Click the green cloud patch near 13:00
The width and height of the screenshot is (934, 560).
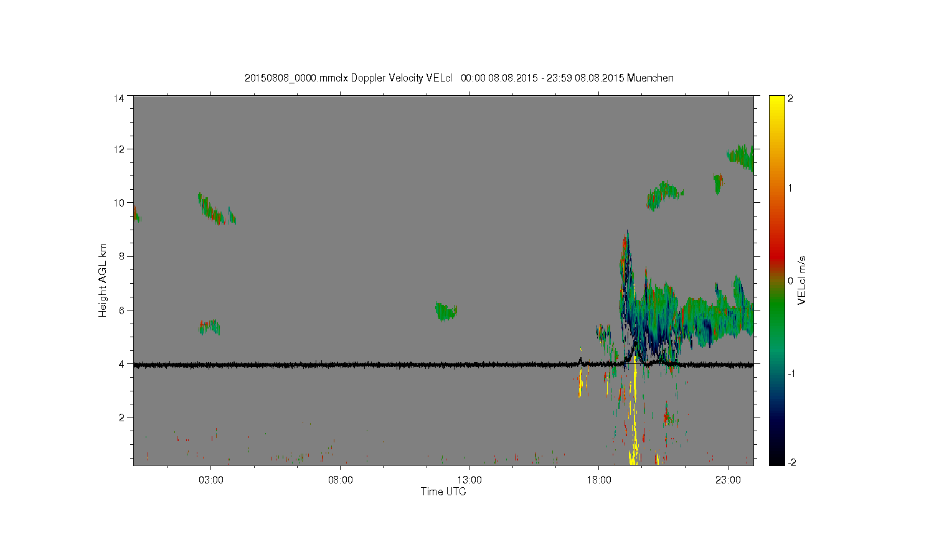(x=446, y=311)
